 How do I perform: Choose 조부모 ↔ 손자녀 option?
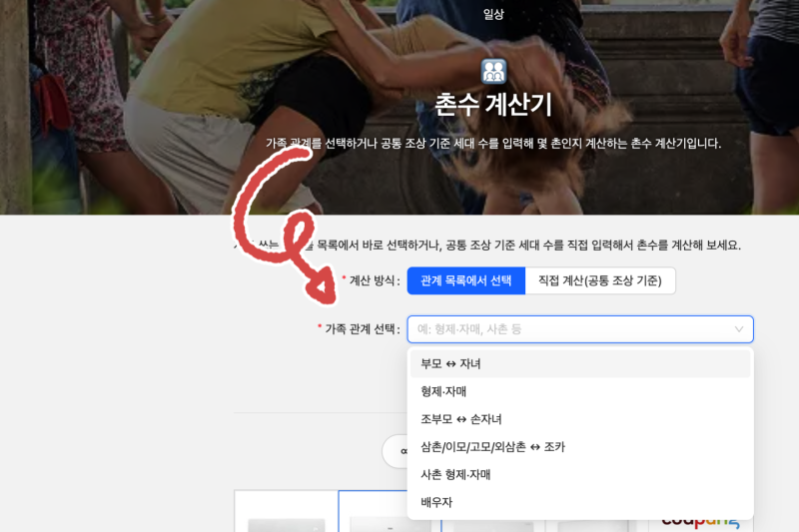[x=580, y=419]
